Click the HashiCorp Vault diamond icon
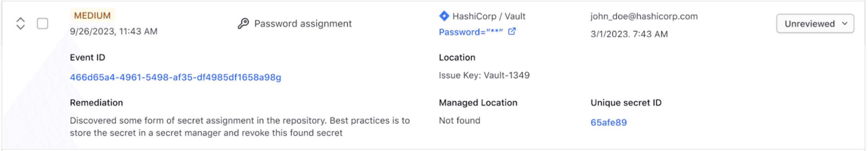Viewport: 868px width, 151px height. point(444,16)
